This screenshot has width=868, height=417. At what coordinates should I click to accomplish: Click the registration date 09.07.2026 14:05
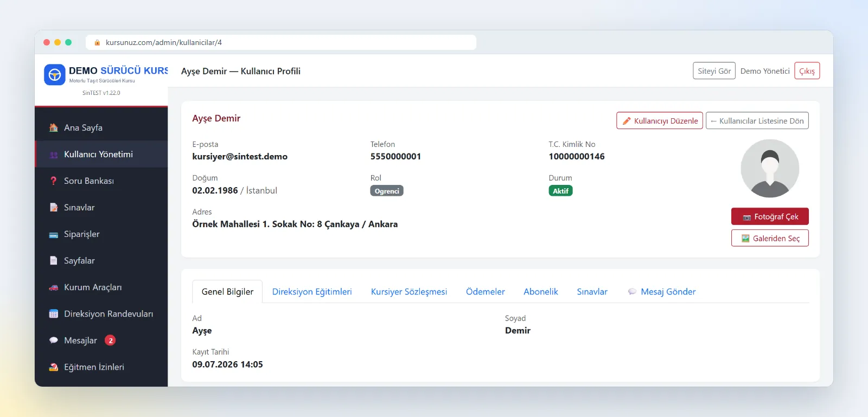coord(227,364)
